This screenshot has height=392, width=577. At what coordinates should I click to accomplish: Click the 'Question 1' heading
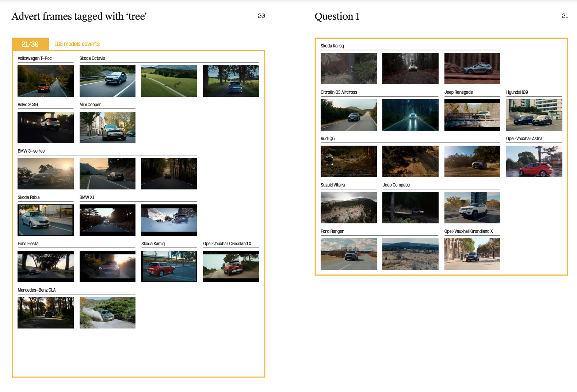337,16
